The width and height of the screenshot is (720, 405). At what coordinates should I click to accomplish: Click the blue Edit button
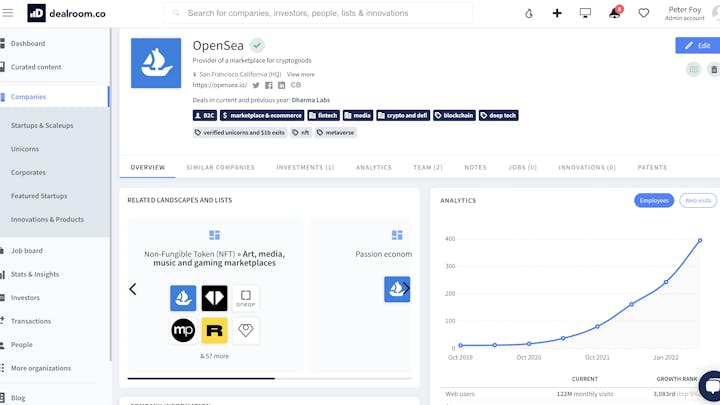coord(697,45)
